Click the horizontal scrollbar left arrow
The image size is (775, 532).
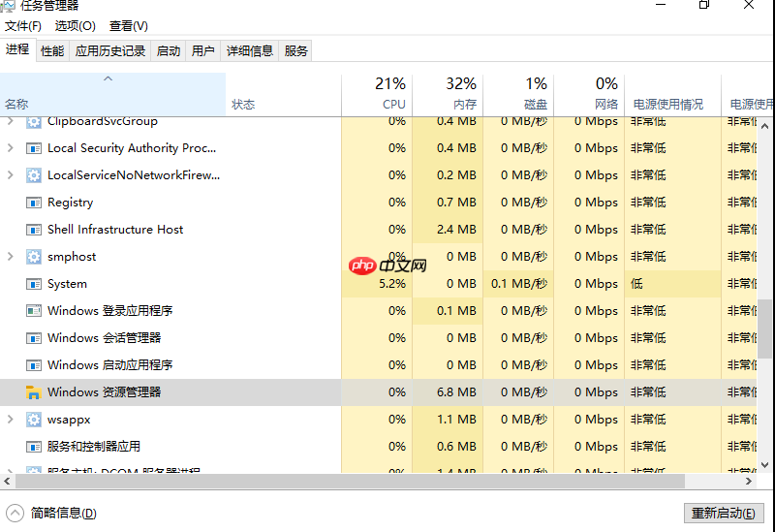pyautogui.click(x=7, y=481)
